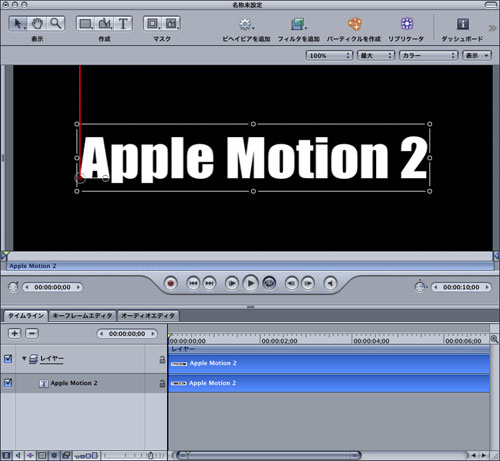This screenshot has width=500, height=461.
Task: Click project duration clock icon
Action: [x=420, y=287]
